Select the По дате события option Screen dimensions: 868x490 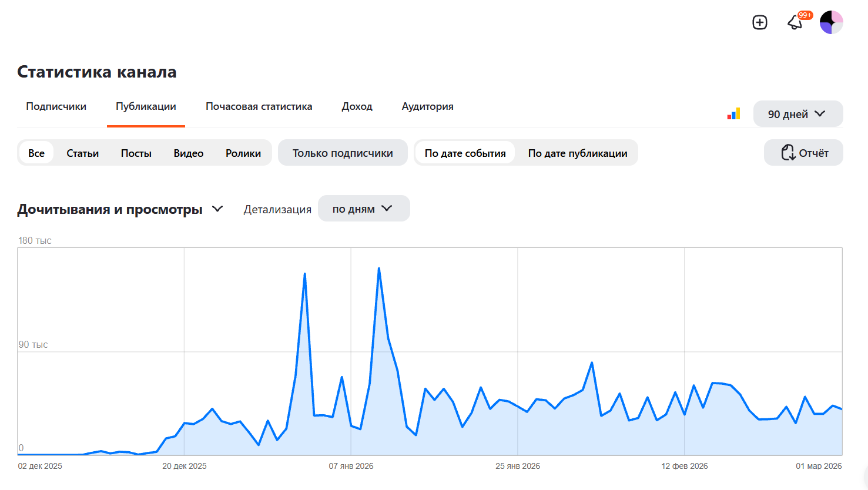pos(465,153)
